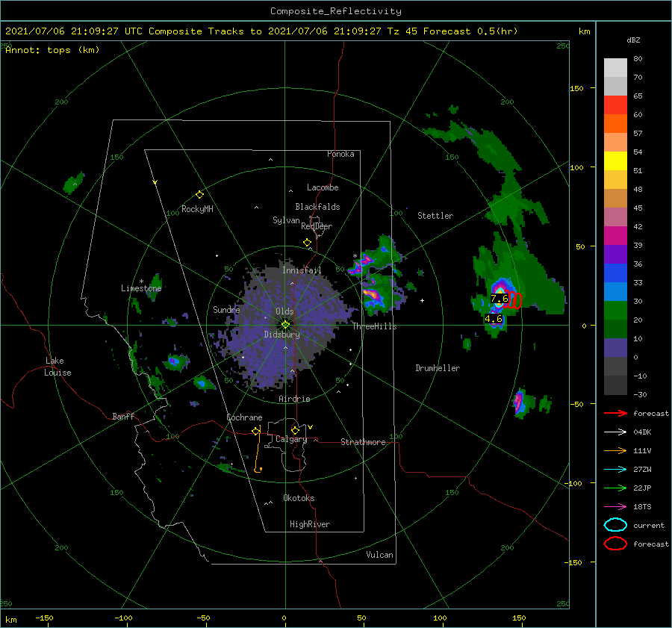This screenshot has width=672, height=628.
Task: Click the Lacombe town label
Action: pos(323,187)
